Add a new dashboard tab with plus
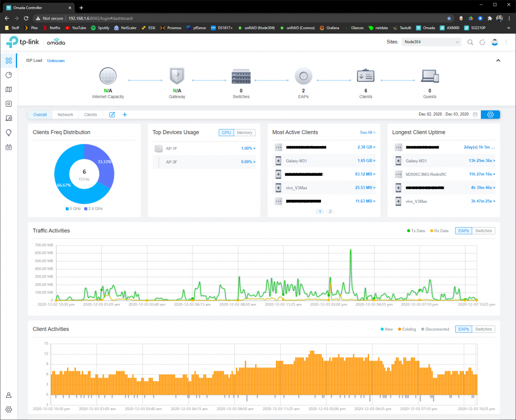The height and width of the screenshot is (420, 516). point(125,115)
